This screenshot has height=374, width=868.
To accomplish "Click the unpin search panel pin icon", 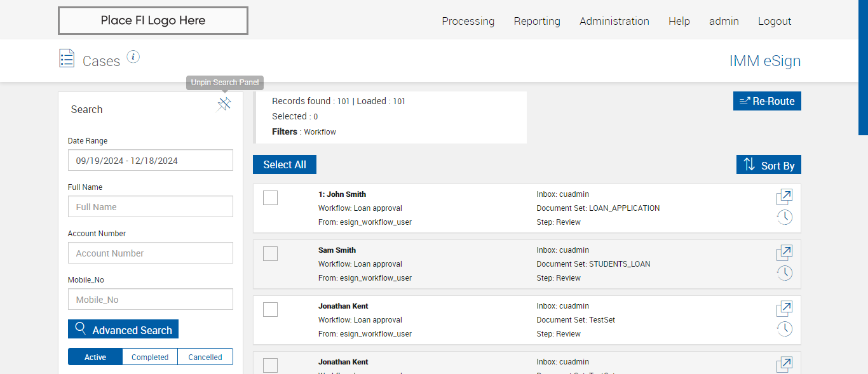I will click(x=224, y=105).
